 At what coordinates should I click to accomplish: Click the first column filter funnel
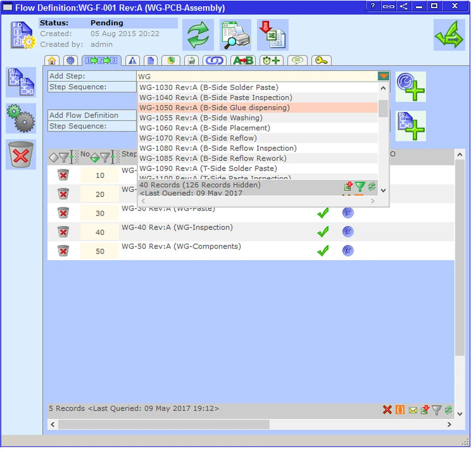click(x=63, y=158)
